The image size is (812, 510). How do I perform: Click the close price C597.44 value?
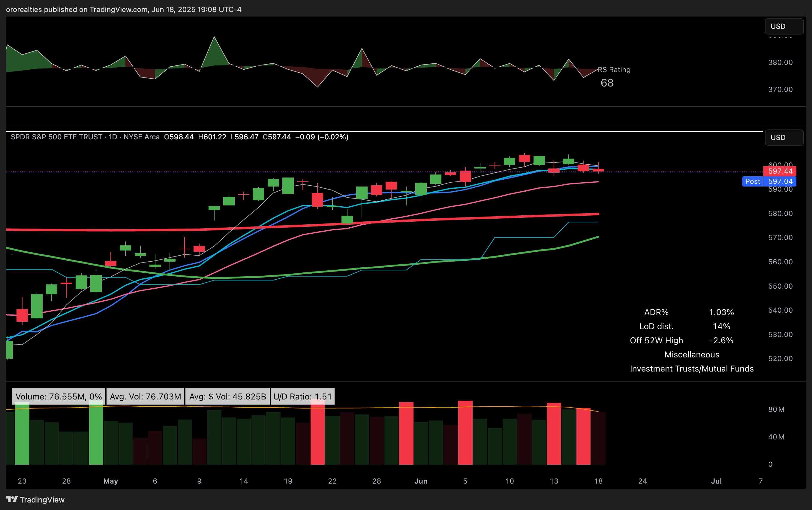(x=277, y=137)
